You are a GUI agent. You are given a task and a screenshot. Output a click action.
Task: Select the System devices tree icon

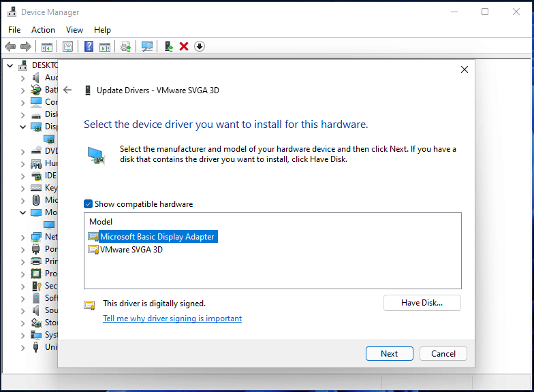[35, 335]
